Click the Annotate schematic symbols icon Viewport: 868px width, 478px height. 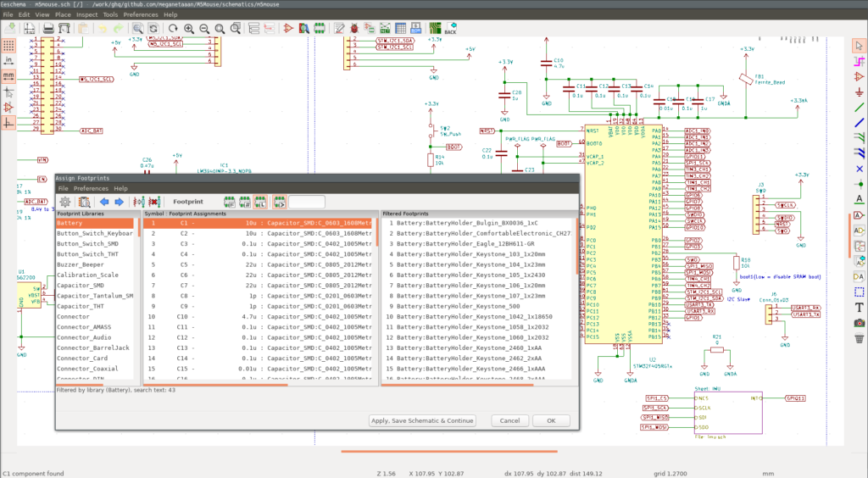click(339, 28)
